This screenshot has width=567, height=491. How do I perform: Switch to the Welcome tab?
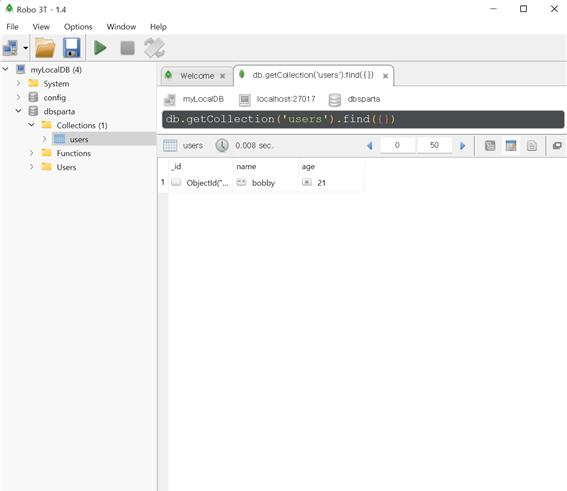197,76
